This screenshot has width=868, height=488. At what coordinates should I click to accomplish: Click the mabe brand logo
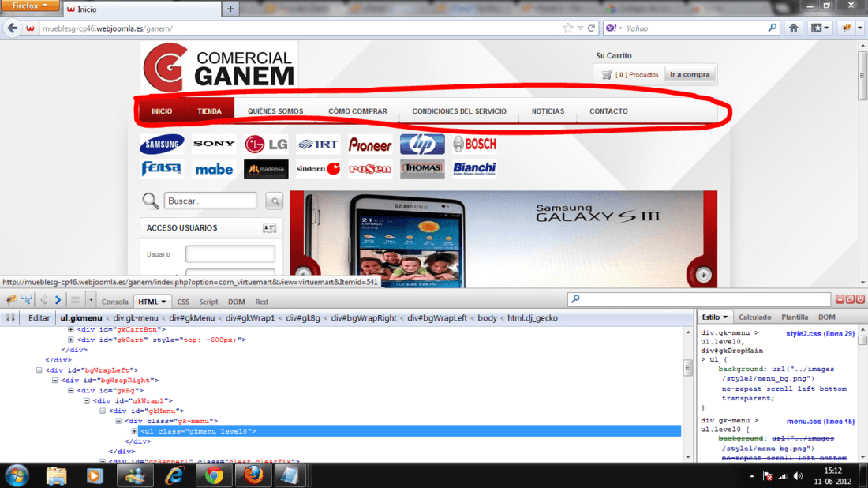[214, 169]
